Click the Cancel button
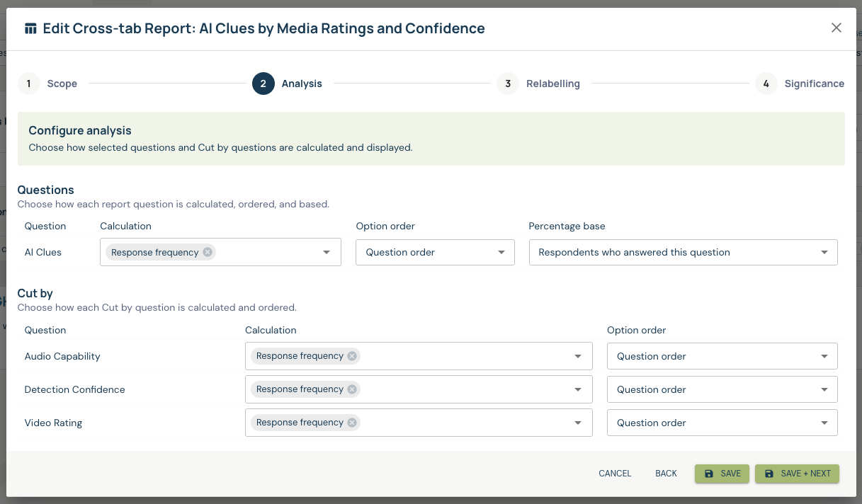Viewport: 862px width, 504px height. tap(615, 474)
